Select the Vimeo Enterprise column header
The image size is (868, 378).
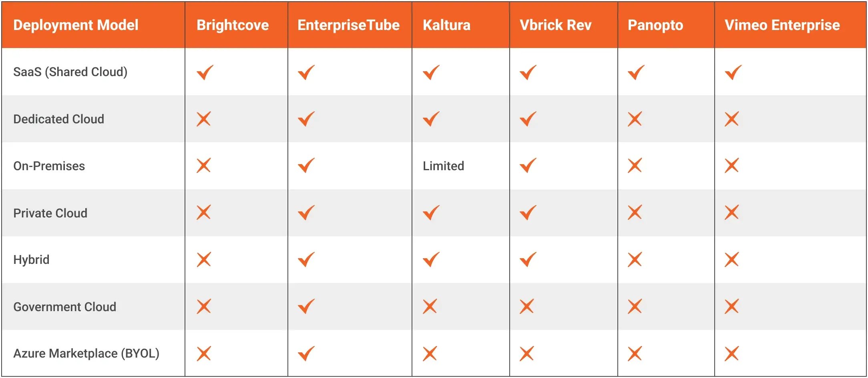782,25
